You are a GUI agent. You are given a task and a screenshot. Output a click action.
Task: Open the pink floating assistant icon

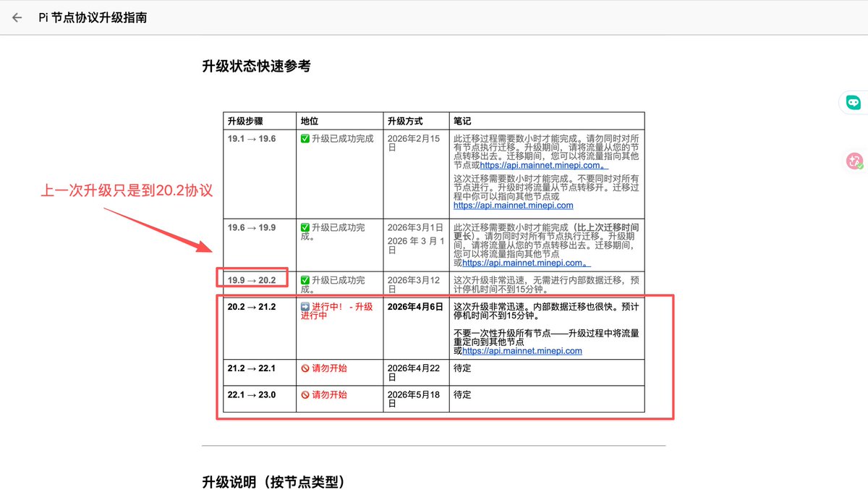tap(855, 161)
